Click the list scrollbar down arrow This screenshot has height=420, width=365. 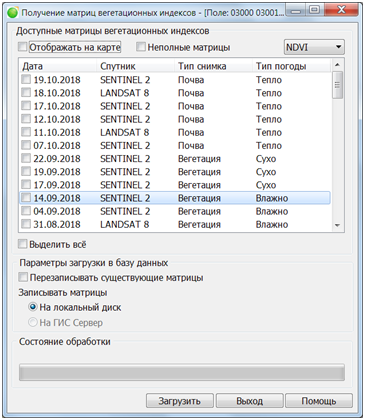[337, 226]
